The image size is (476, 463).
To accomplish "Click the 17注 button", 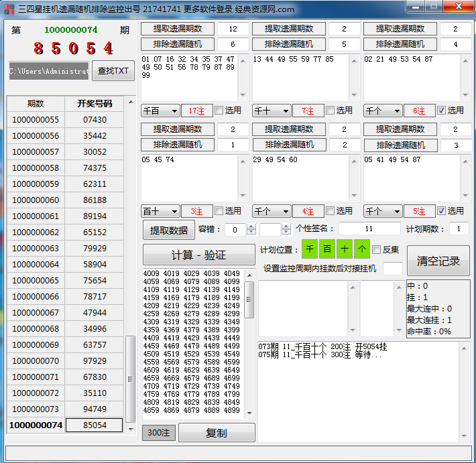I will (x=196, y=111).
